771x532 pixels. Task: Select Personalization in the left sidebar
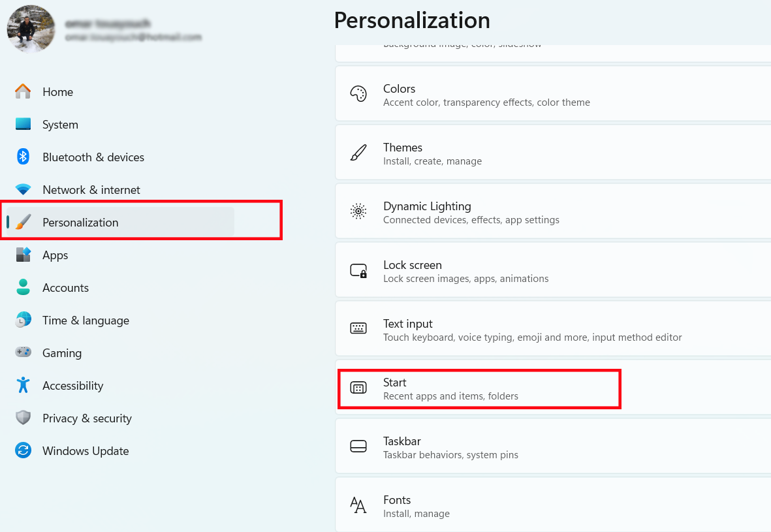[80, 223]
